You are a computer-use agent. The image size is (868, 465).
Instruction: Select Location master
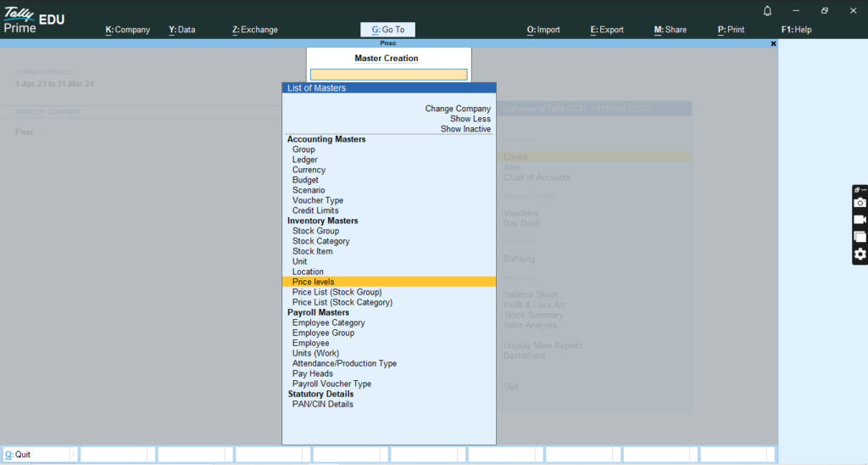(308, 272)
